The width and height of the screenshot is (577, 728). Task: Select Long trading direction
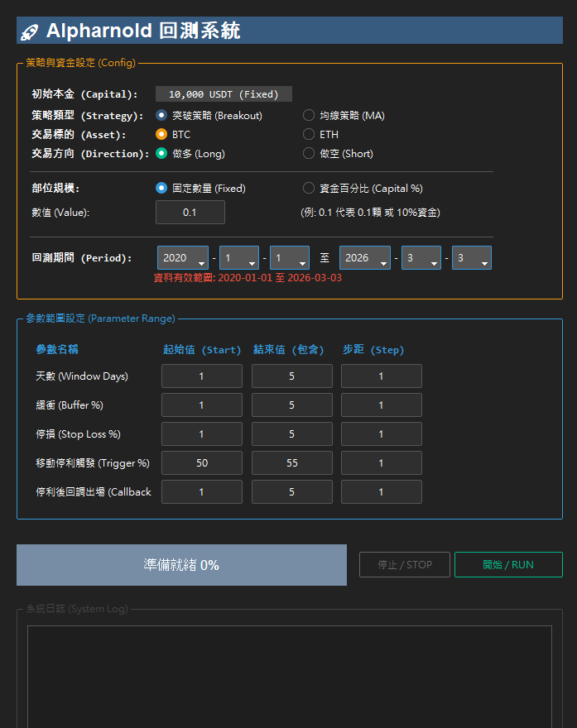point(161,153)
